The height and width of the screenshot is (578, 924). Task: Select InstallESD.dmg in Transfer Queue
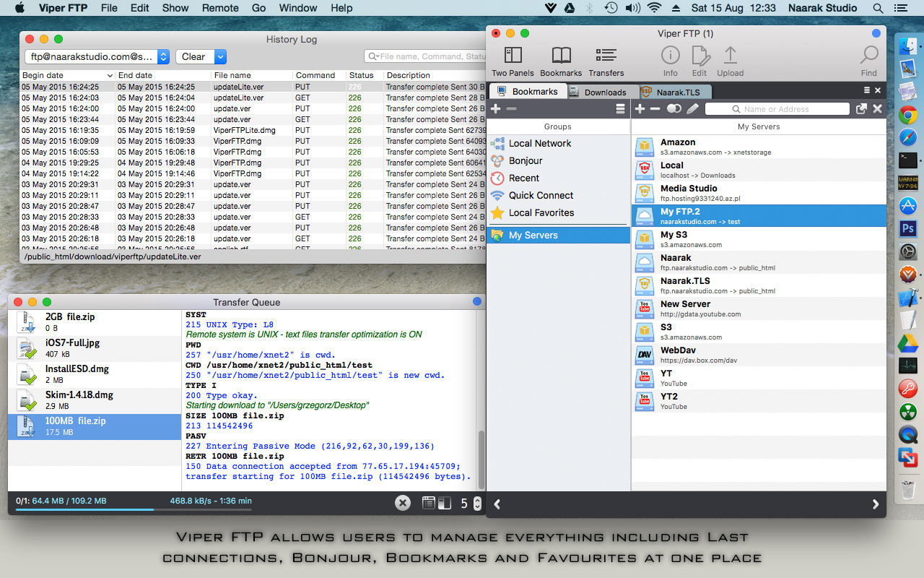pyautogui.click(x=95, y=374)
